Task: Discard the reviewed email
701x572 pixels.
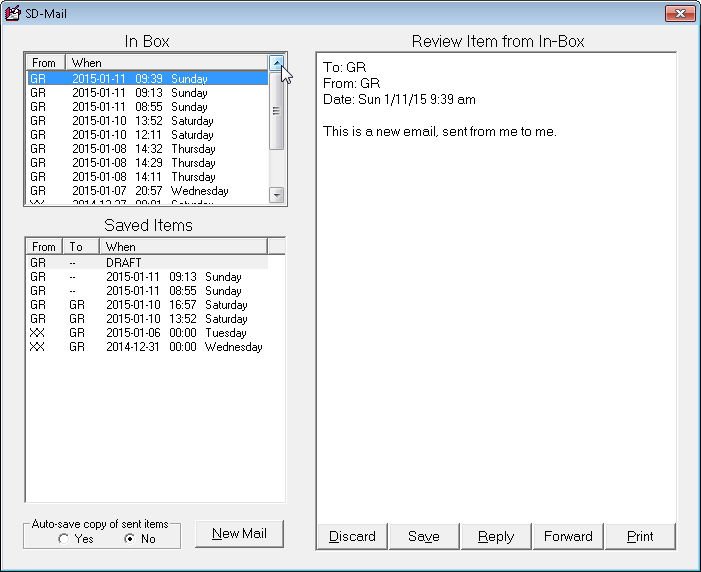Action: (352, 536)
